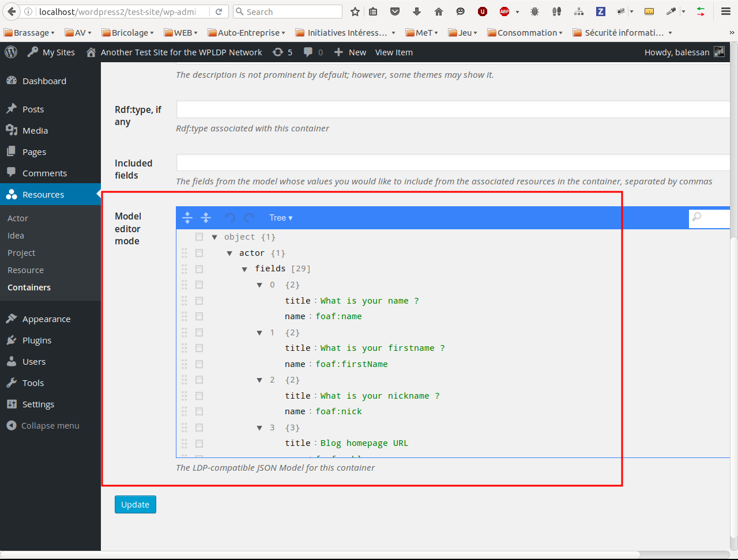
Task: Open the WordPress logo menu
Action: (11, 52)
